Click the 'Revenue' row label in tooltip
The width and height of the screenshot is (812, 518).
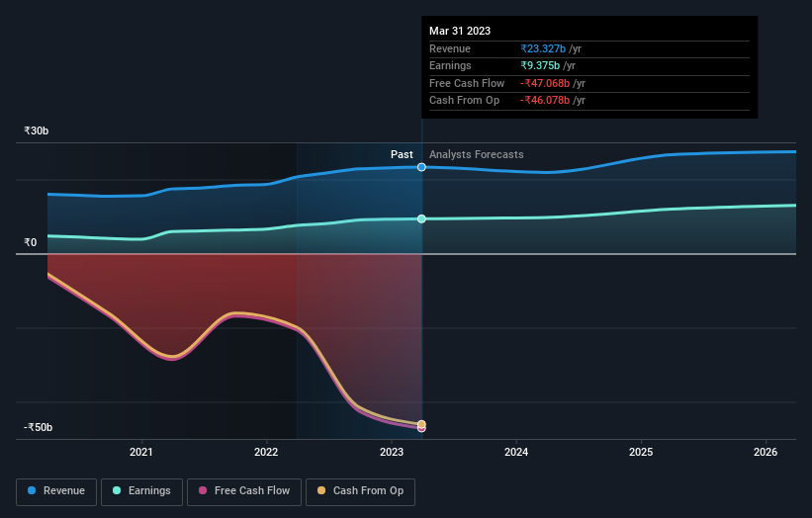pyautogui.click(x=450, y=48)
